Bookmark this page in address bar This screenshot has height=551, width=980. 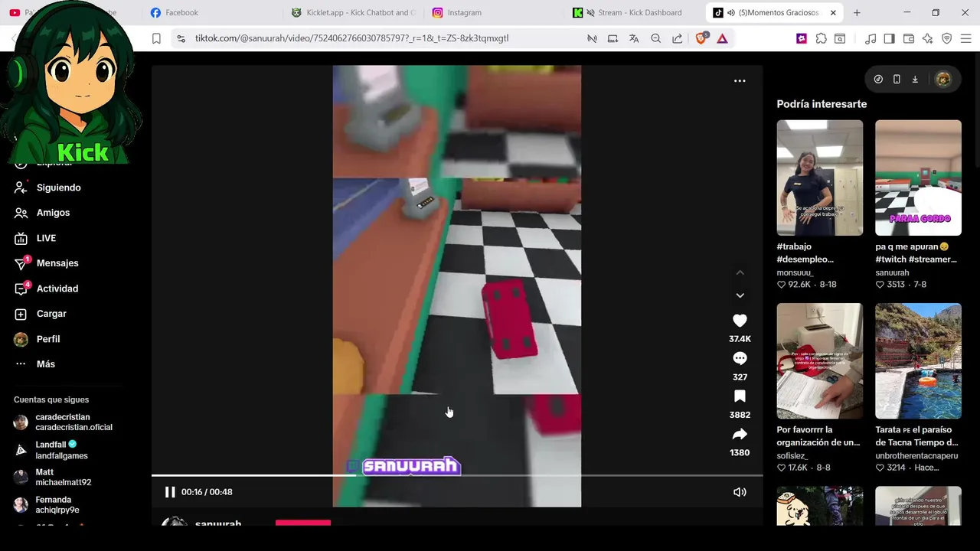coord(156,38)
